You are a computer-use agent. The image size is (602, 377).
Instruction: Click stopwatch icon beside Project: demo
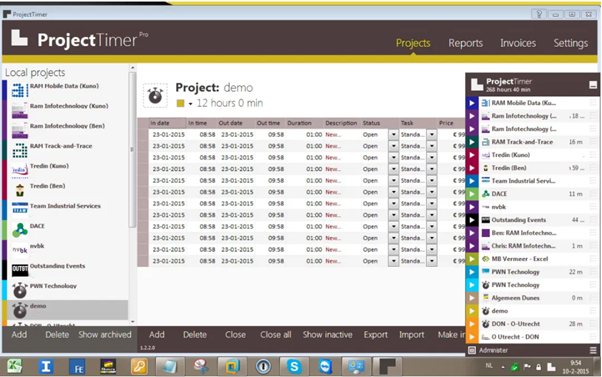pyautogui.click(x=155, y=95)
